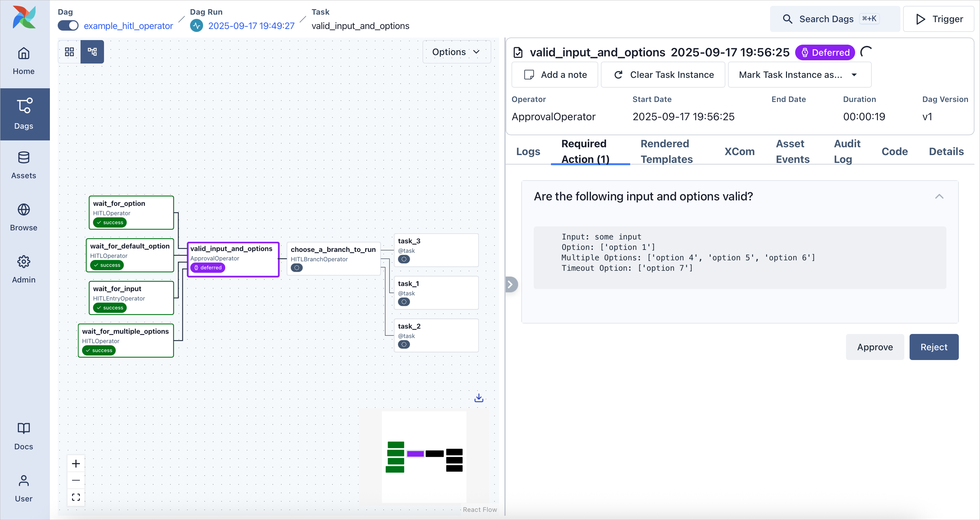
Task: Open the example_hitl_operator dag link
Action: coord(128,25)
